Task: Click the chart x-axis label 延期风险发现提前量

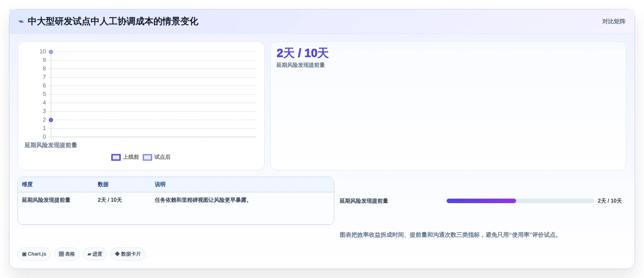Action: [51, 145]
